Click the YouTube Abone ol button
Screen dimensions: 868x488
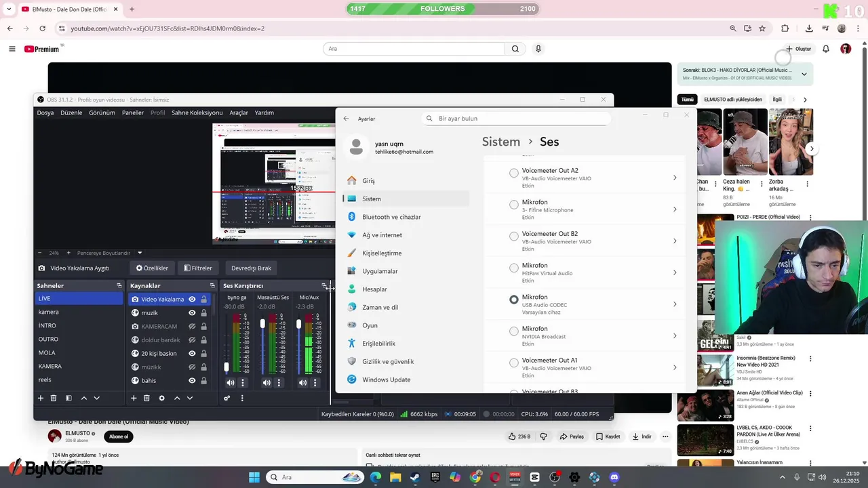[x=119, y=436]
